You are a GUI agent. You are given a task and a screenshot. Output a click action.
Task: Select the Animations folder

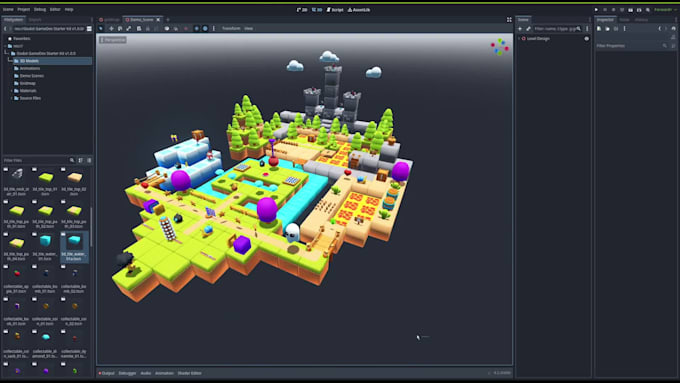(x=30, y=69)
